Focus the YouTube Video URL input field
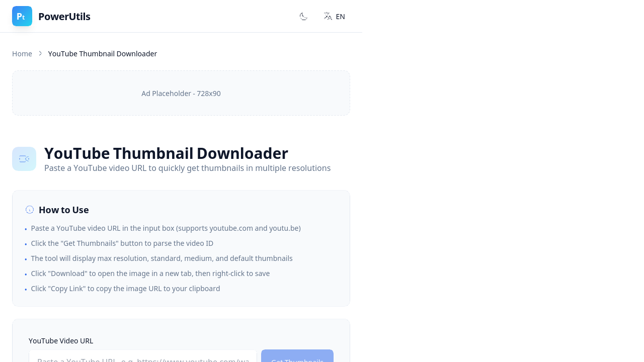644x362 pixels. coord(143,356)
